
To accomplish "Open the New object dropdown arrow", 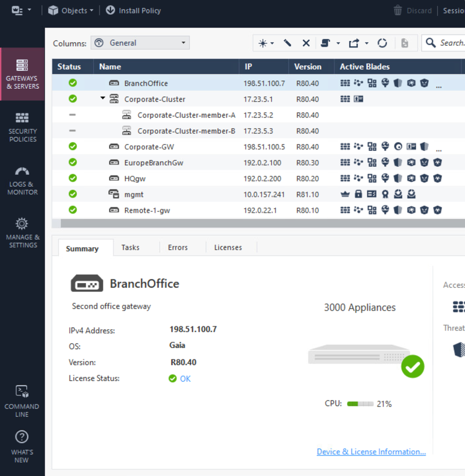I will [272, 43].
